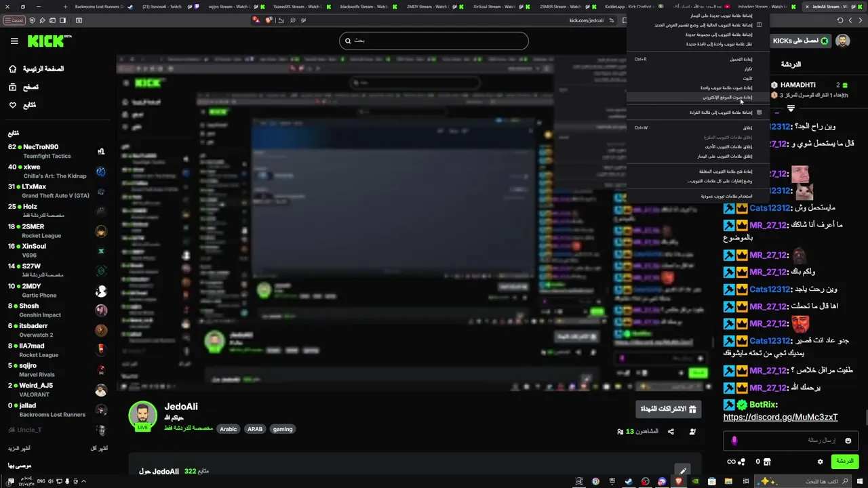The width and height of the screenshot is (868, 488).
Task: Open the profile avatar menu
Action: point(843,41)
